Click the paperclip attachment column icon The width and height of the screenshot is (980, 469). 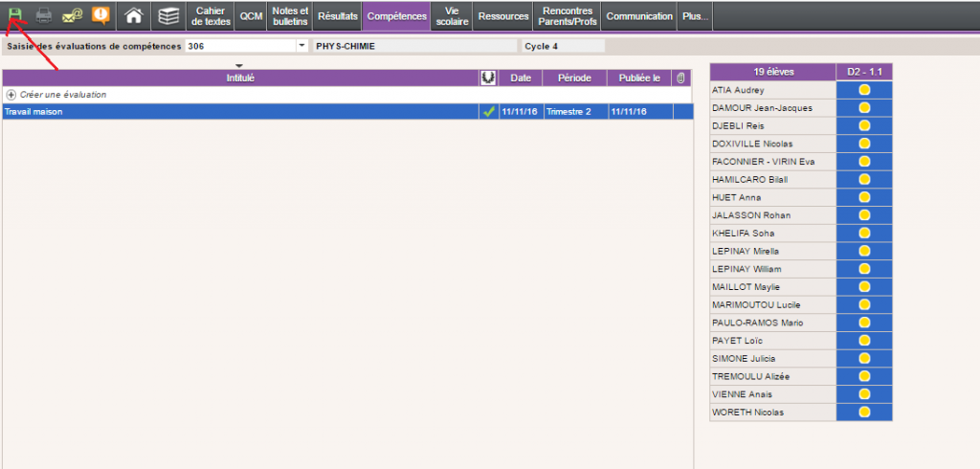click(x=680, y=78)
